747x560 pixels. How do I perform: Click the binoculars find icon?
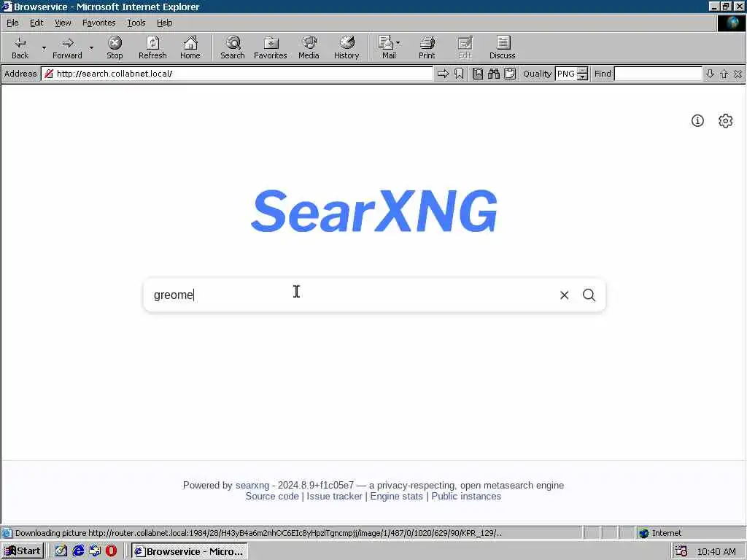(494, 74)
